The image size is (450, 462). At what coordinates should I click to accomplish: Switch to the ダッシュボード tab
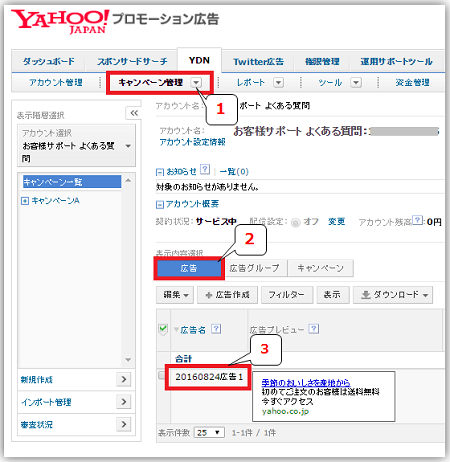[49, 61]
